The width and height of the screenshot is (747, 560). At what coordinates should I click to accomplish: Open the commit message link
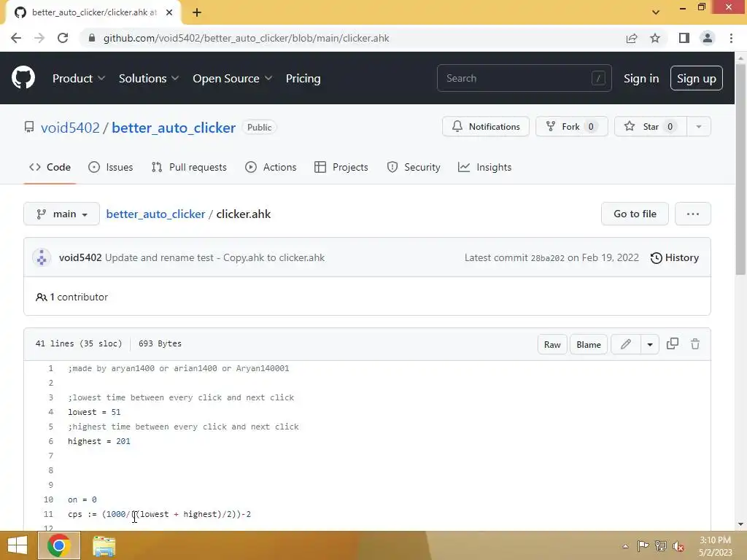215,257
